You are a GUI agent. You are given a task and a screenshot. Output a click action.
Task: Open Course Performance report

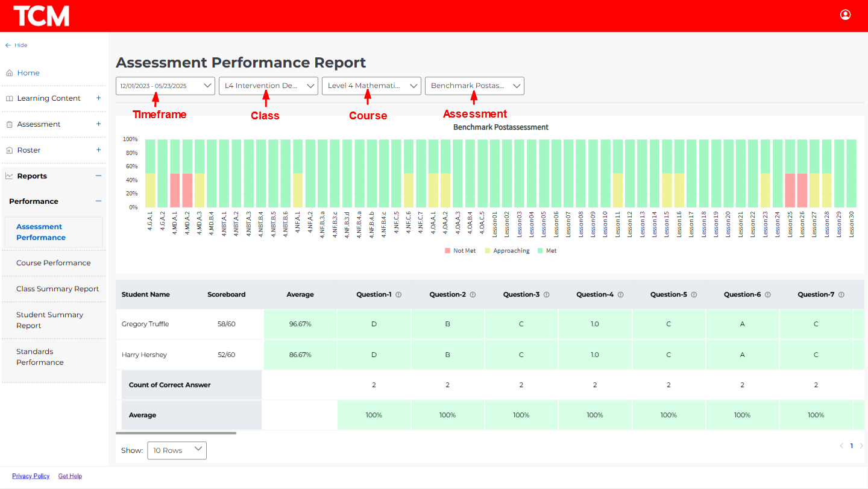click(x=53, y=263)
